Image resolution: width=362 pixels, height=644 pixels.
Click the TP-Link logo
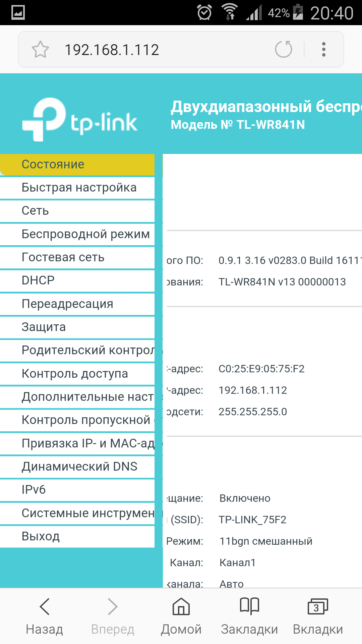point(80,119)
